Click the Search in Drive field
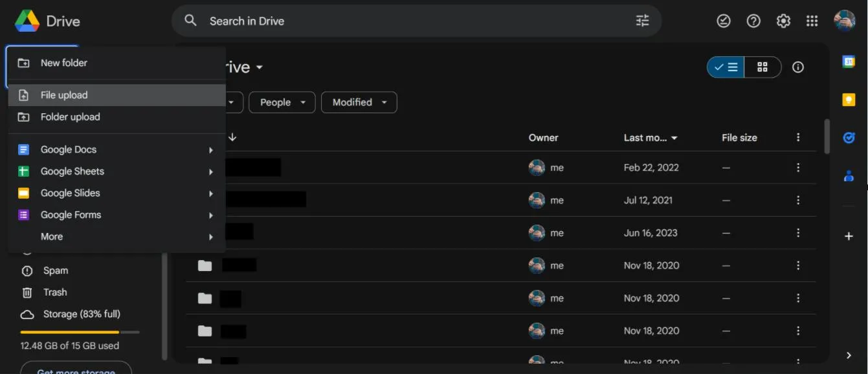This screenshot has height=374, width=868. click(416, 21)
